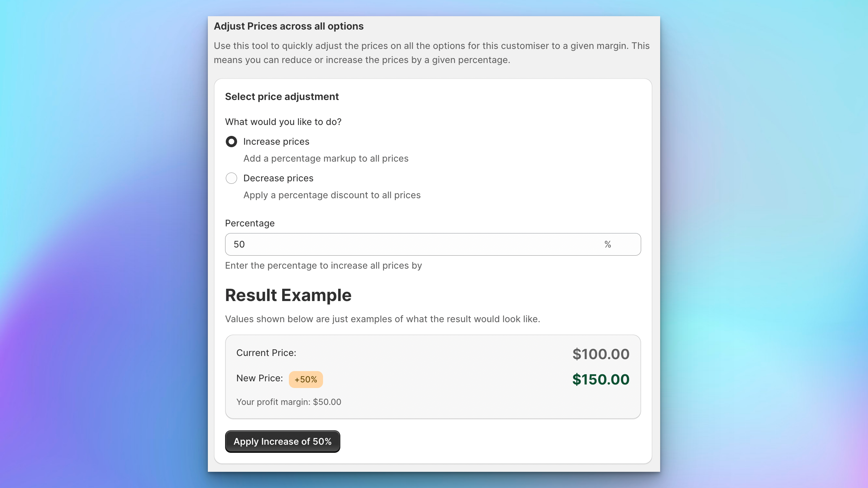This screenshot has height=488, width=868.
Task: Click the "Percentage" field label
Action: point(250,223)
